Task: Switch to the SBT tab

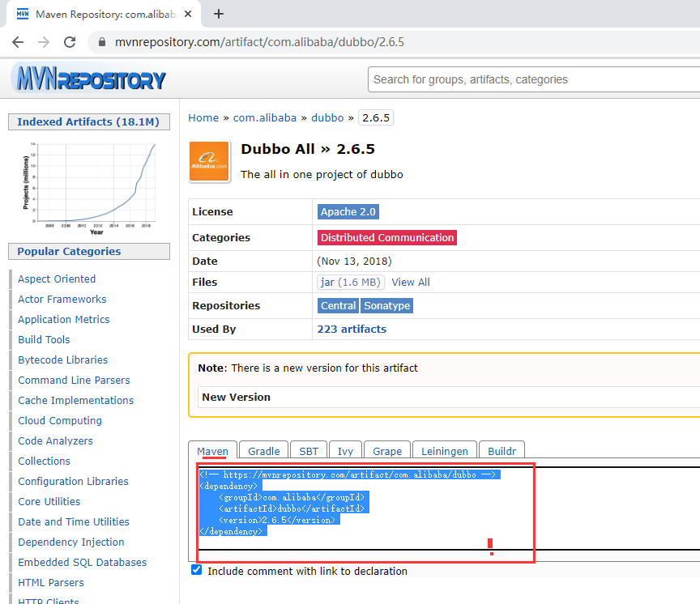Action: click(x=309, y=451)
